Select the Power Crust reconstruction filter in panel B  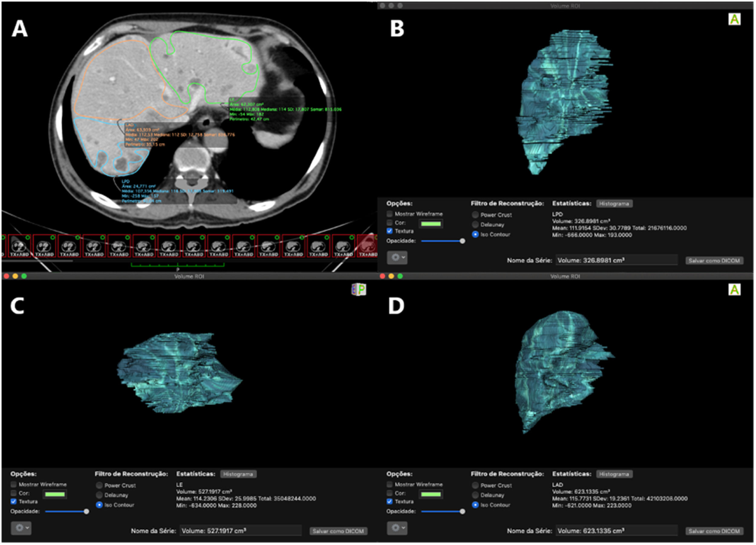(475, 215)
